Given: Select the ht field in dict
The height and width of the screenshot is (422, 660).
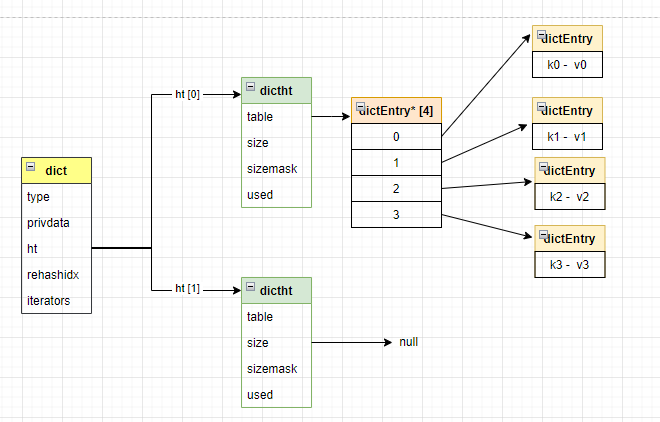Looking at the screenshot, I should [56, 248].
